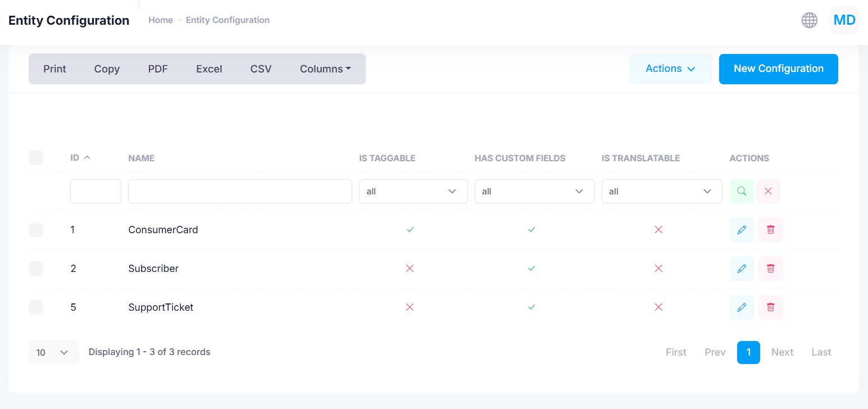Click the Print export button
The image size is (868, 409).
tap(54, 69)
